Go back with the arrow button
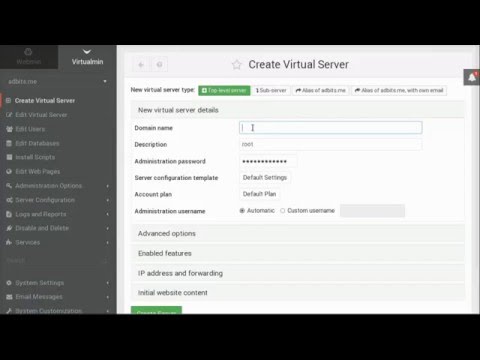The width and height of the screenshot is (480, 360). pos(141,64)
